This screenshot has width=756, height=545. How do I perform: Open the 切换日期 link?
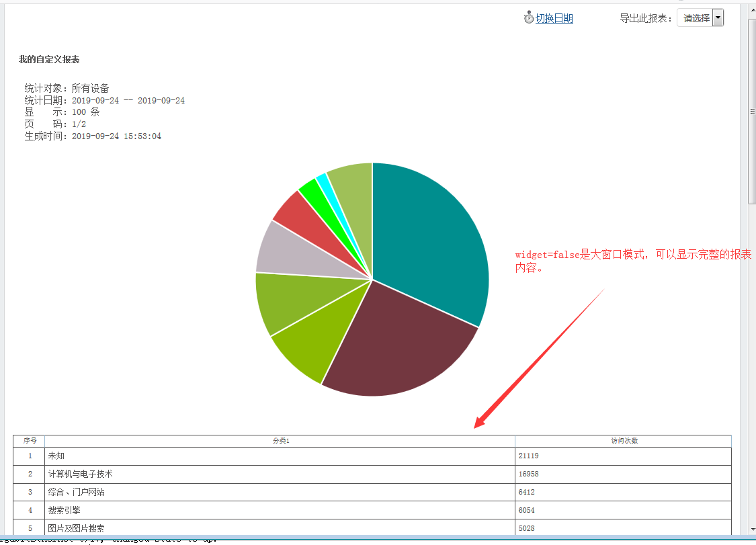pos(554,18)
